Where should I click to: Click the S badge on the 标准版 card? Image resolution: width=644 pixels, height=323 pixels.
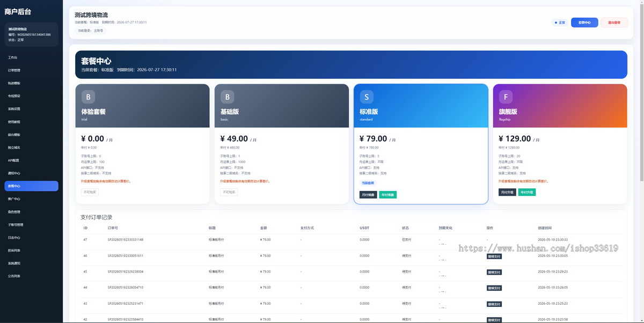pos(367,97)
